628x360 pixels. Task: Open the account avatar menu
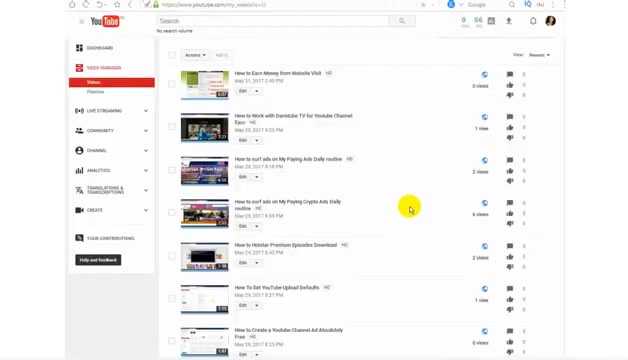tap(550, 21)
